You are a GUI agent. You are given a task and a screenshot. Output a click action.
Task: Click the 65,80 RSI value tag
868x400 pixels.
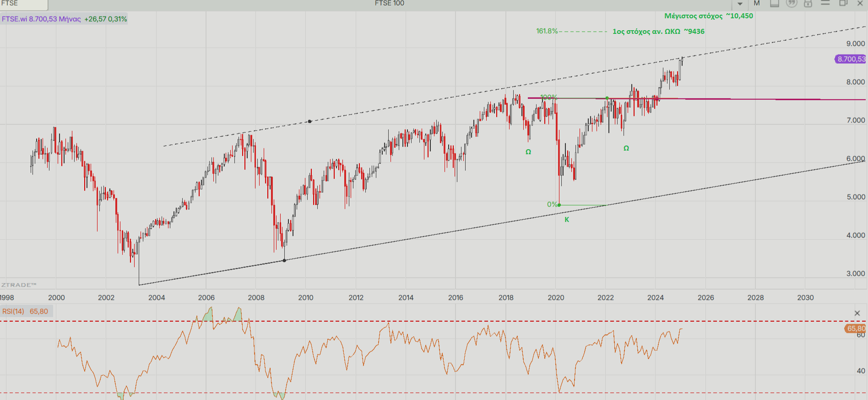tap(856, 328)
